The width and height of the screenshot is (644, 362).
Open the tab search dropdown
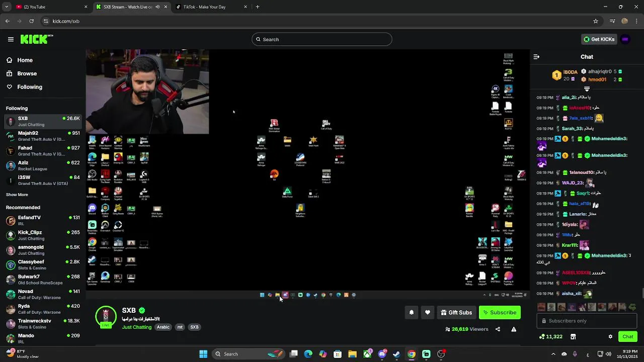pyautogui.click(x=6, y=7)
